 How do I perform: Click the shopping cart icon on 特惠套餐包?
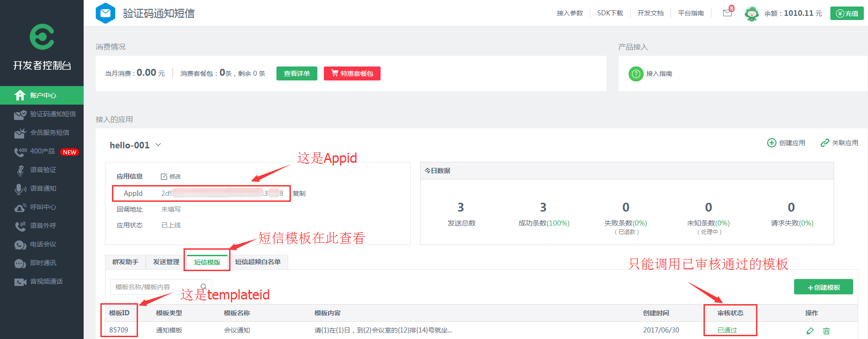[335, 73]
